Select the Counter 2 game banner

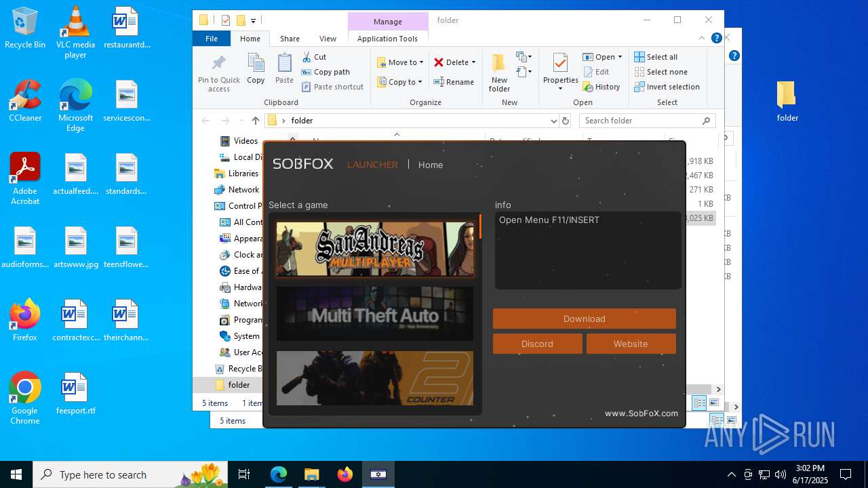(x=375, y=378)
